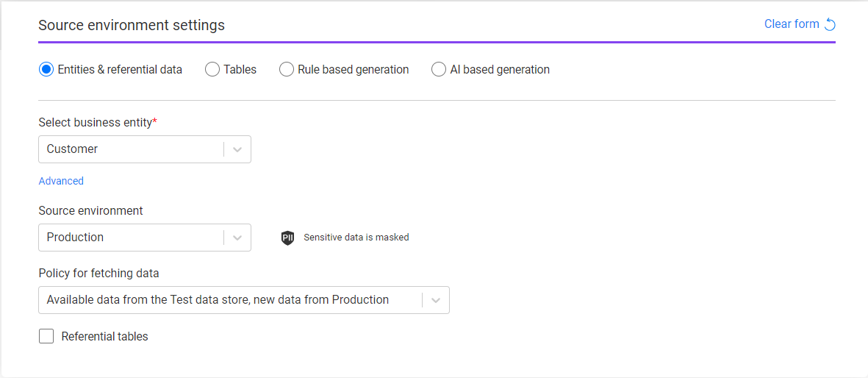The height and width of the screenshot is (378, 868).
Task: Choose the Tables radio option
Action: click(x=212, y=70)
